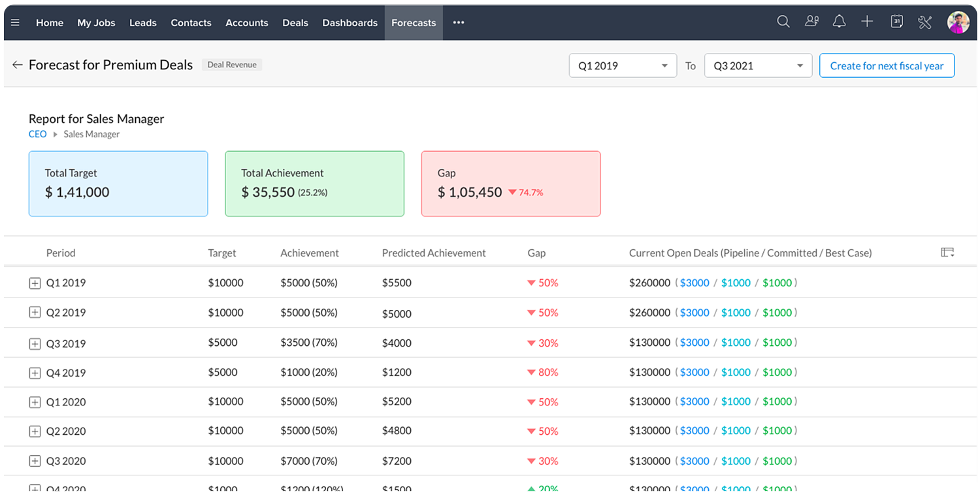The image size is (980, 495).
Task: Click $3500 (70%) achievement value
Action: (309, 343)
